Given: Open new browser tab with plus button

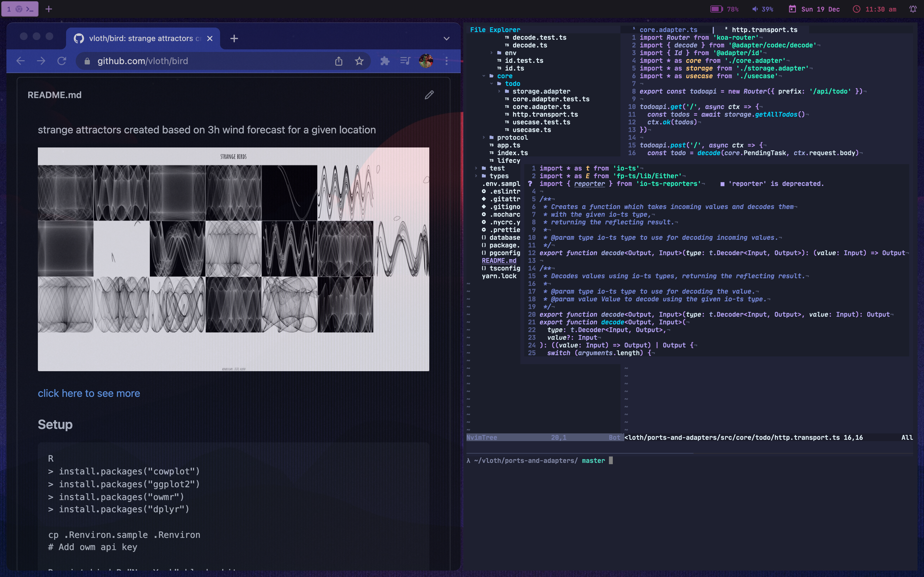Looking at the screenshot, I should tap(234, 38).
